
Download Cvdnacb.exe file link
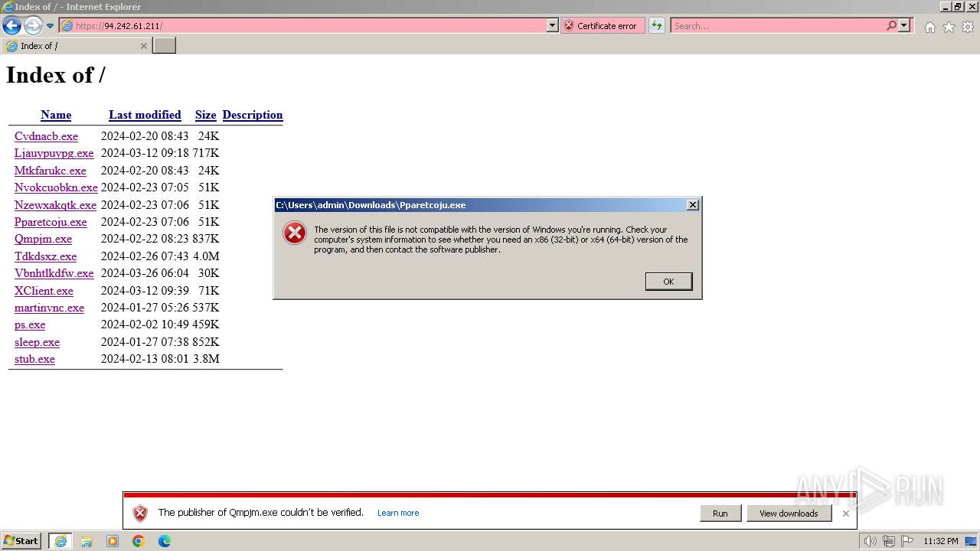[x=46, y=136]
